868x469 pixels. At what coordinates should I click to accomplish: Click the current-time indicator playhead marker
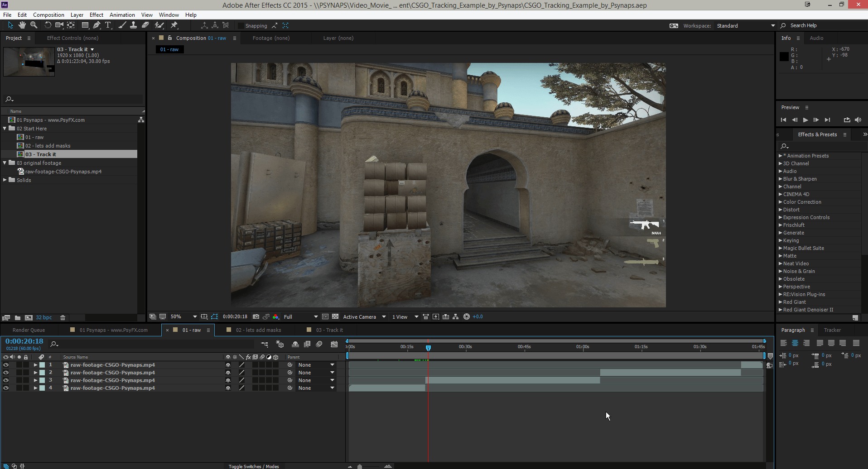tap(428, 348)
